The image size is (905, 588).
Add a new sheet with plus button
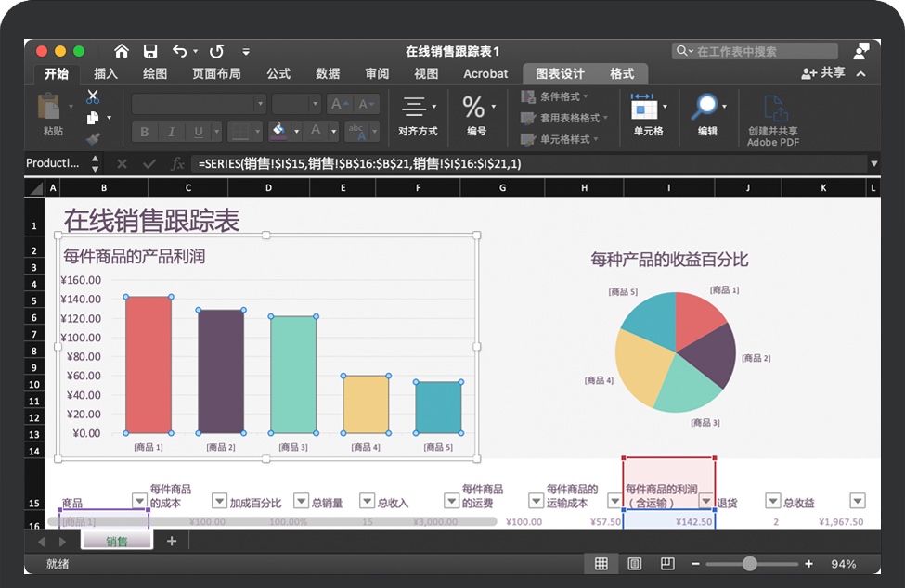point(172,542)
